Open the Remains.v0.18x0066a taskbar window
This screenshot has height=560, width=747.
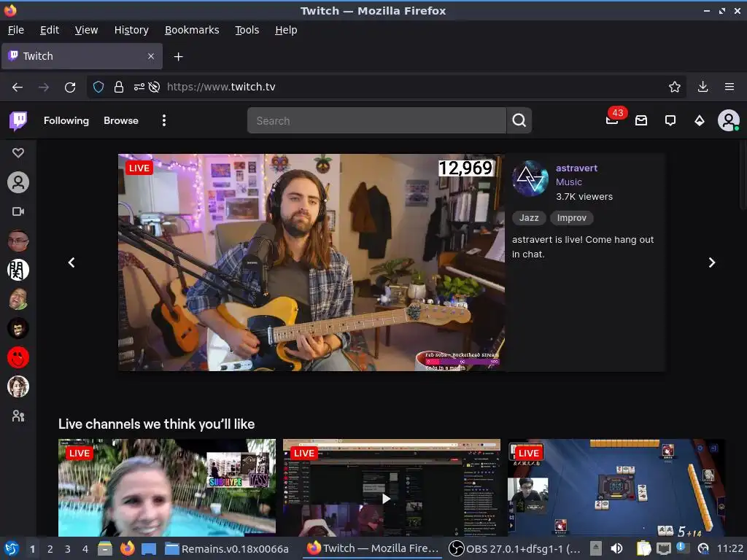pyautogui.click(x=227, y=549)
